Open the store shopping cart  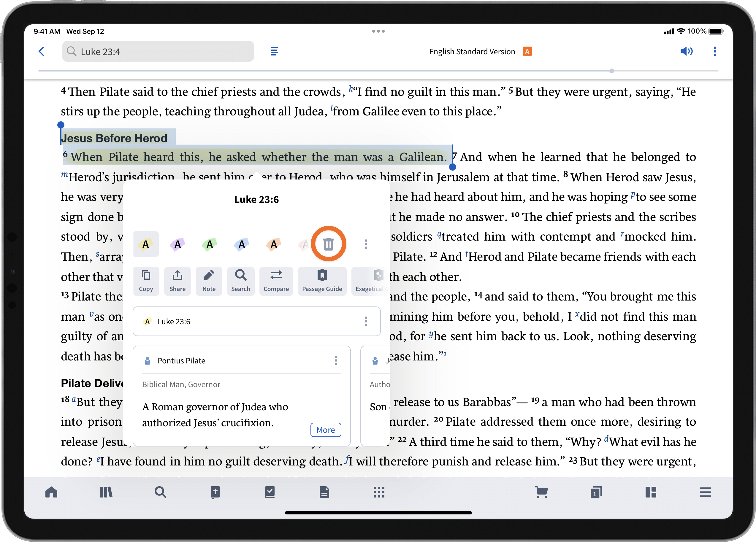click(542, 492)
